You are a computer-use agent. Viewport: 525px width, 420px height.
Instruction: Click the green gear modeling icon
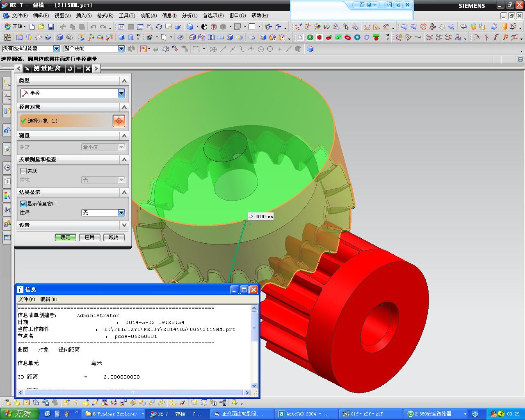tap(310, 37)
